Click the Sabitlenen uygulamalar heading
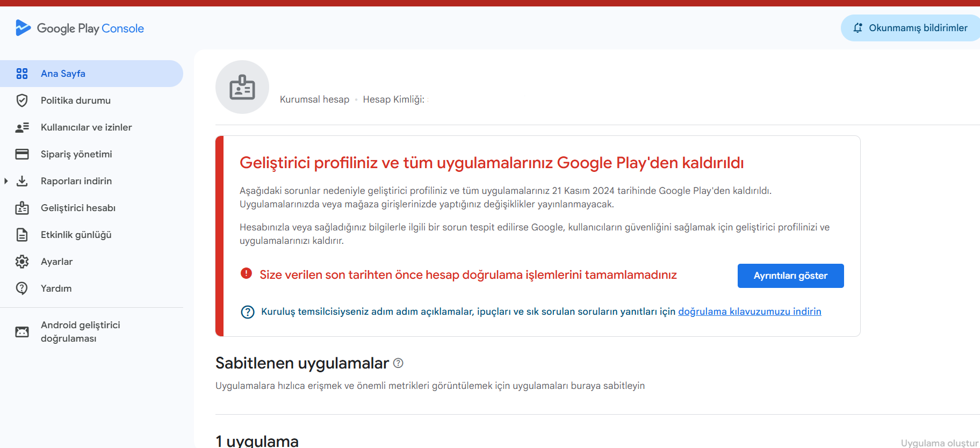The image size is (980, 448). [x=302, y=363]
